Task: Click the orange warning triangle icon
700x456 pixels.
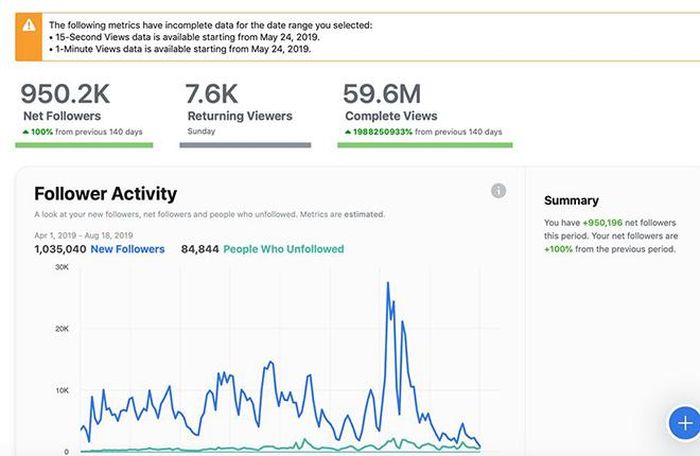Action: point(29,25)
